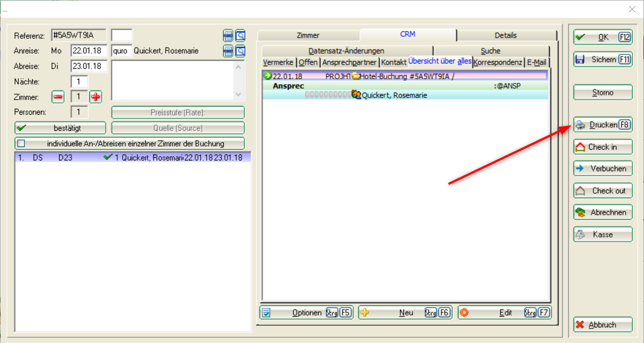The height and width of the screenshot is (343, 644).
Task: Toggle individuelle An-/Abreisen checkbox
Action: coord(22,144)
